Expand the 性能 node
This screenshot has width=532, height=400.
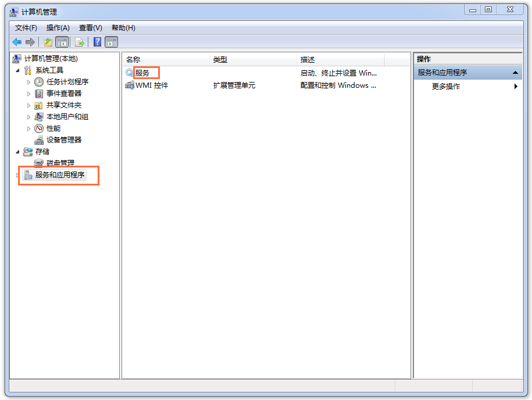[x=28, y=128]
